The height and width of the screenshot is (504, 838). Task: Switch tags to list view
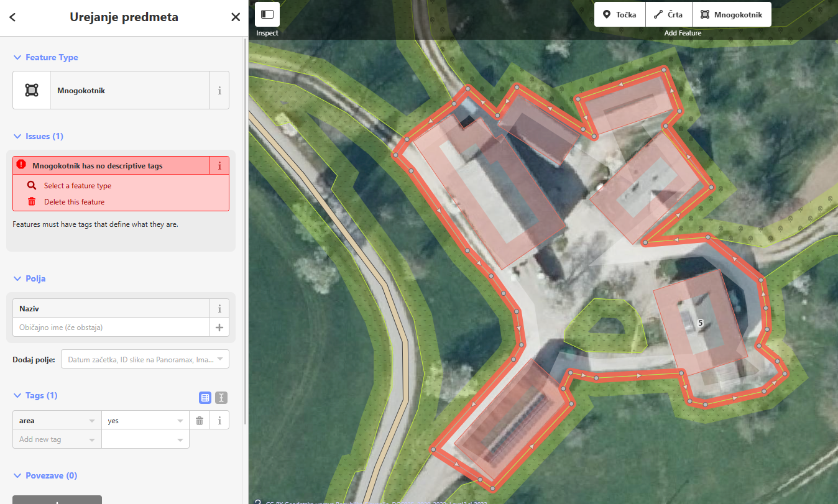click(x=205, y=398)
